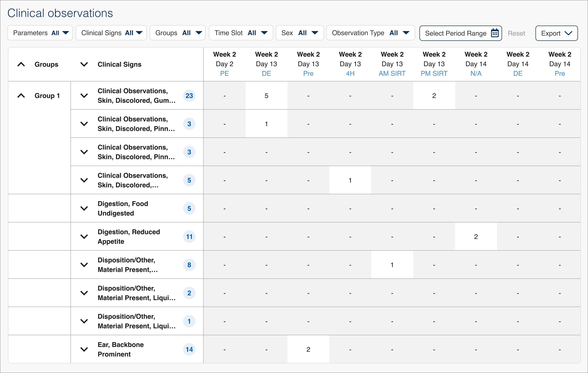Viewport: 588px width, 373px height.
Task: Click cell value 2 in Reduced Appetite row
Action: click(x=476, y=237)
